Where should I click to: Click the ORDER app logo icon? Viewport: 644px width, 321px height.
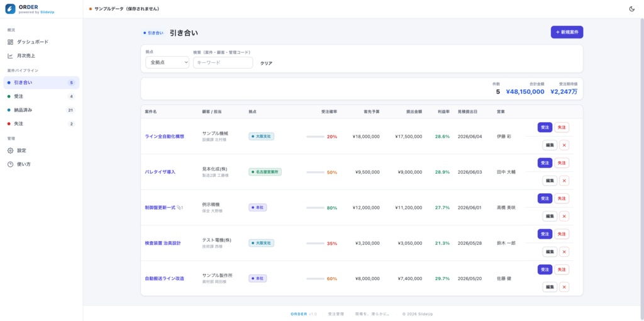pyautogui.click(x=10, y=9)
